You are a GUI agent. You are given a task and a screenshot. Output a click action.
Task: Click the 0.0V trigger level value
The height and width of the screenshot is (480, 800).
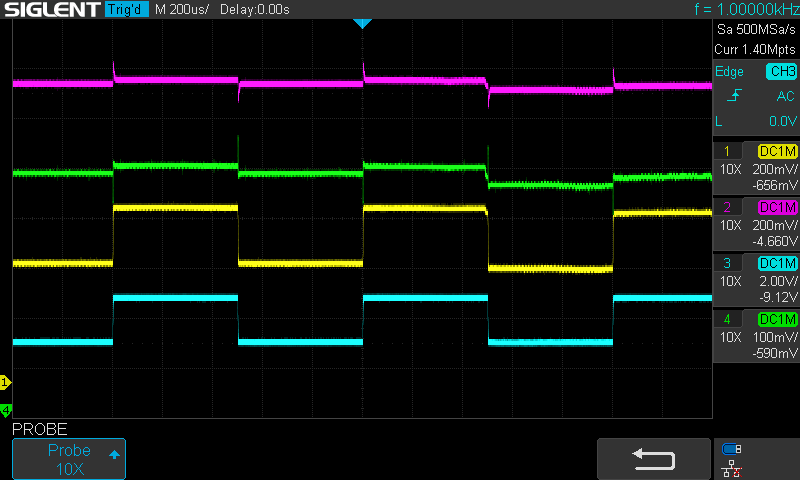(783, 121)
